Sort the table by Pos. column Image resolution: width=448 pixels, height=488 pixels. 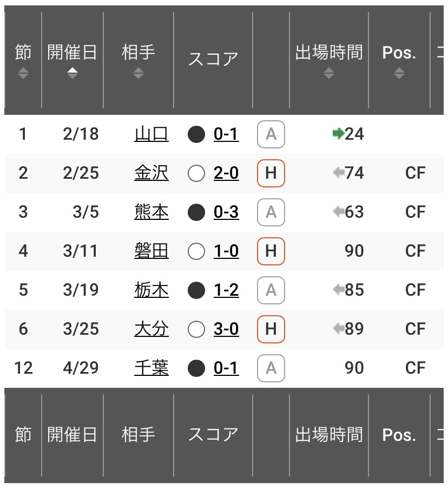pyautogui.click(x=399, y=60)
